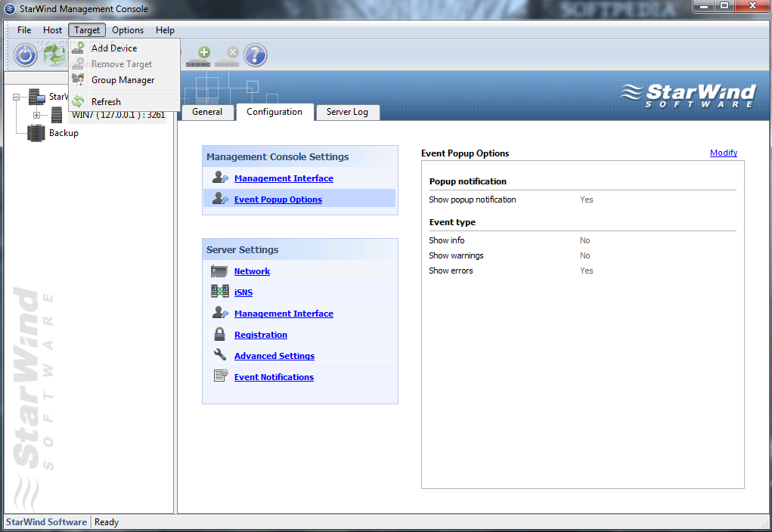Image resolution: width=772 pixels, height=532 pixels.
Task: Click the user icon beside server Management Interface
Action: (219, 313)
